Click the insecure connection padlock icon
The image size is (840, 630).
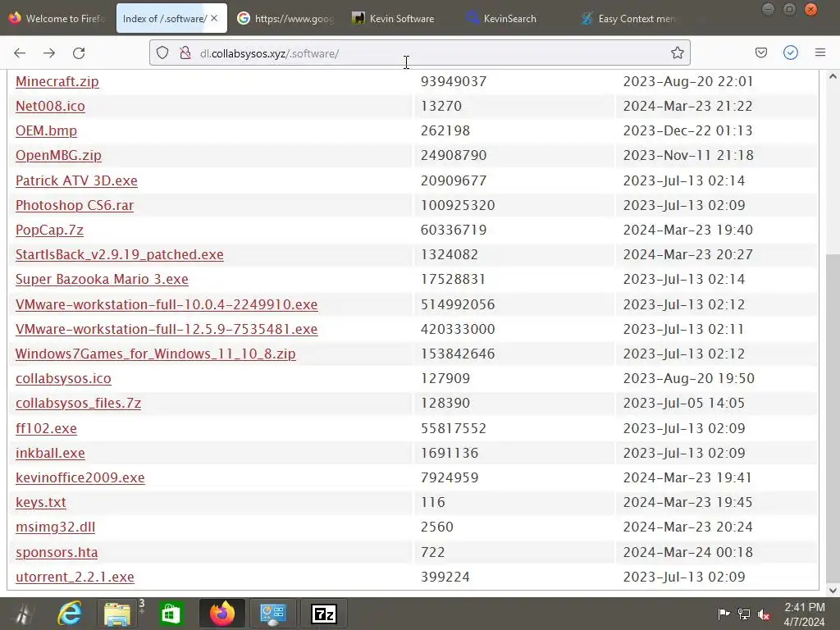(185, 53)
